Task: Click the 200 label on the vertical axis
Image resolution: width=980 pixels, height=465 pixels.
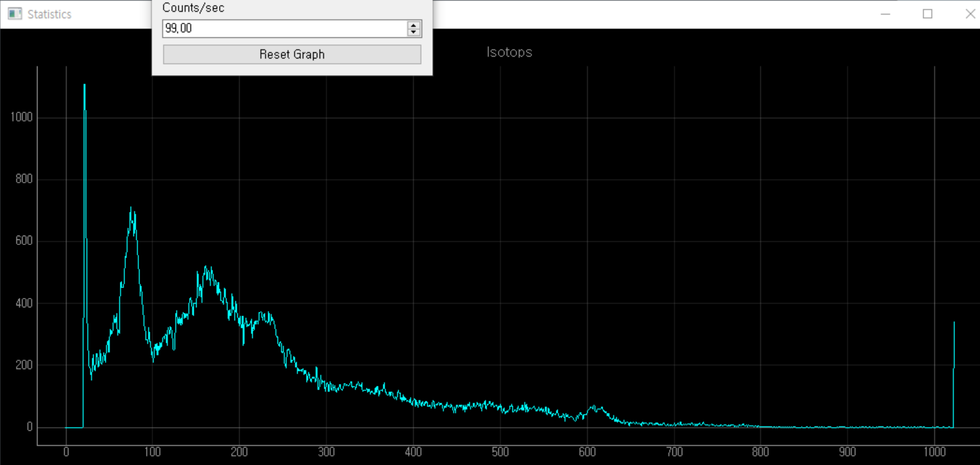Action: 24,365
